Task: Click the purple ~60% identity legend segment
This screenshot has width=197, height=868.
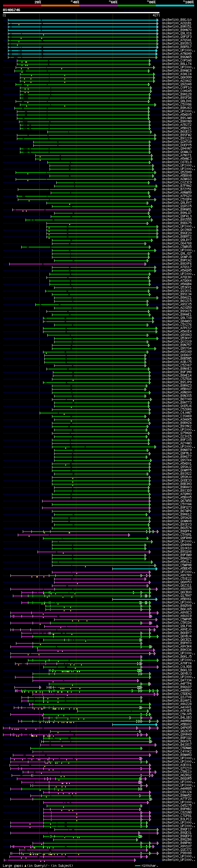Action: point(99,6)
